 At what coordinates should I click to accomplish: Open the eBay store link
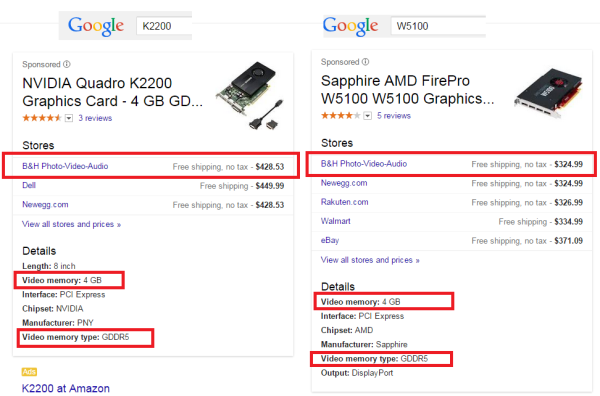[330, 240]
